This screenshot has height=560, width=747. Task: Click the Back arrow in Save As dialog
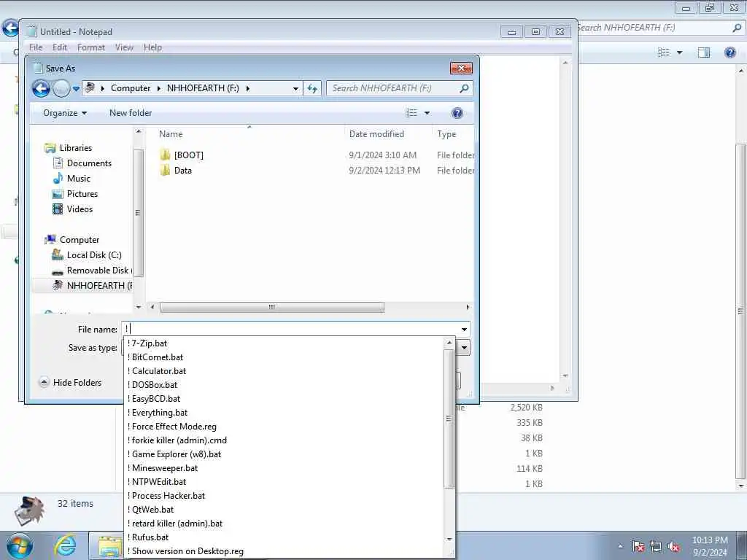pyautogui.click(x=41, y=88)
